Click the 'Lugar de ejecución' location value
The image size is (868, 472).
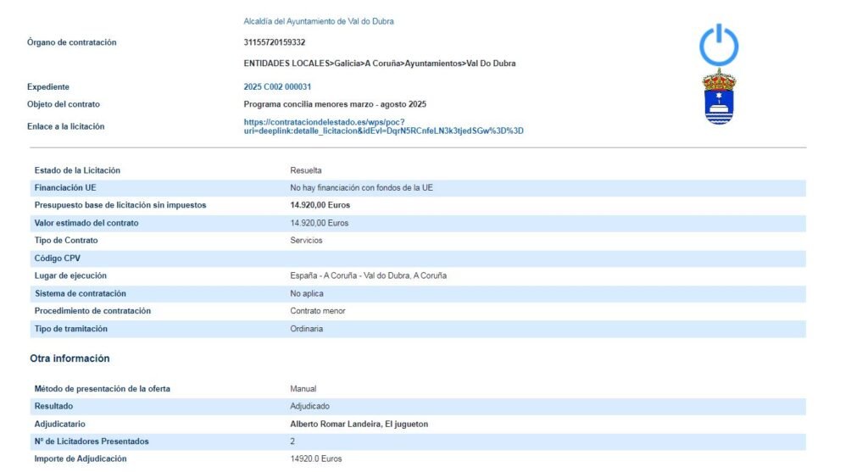368,275
